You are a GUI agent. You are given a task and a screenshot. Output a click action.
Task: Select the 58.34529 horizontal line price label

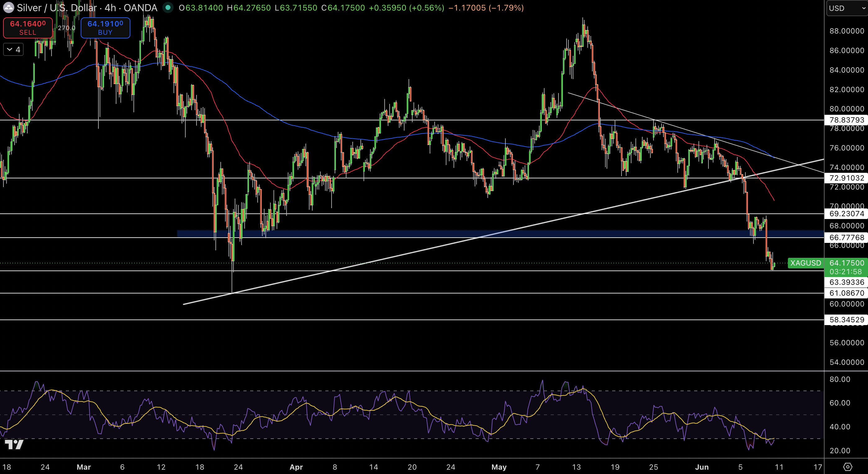click(846, 320)
